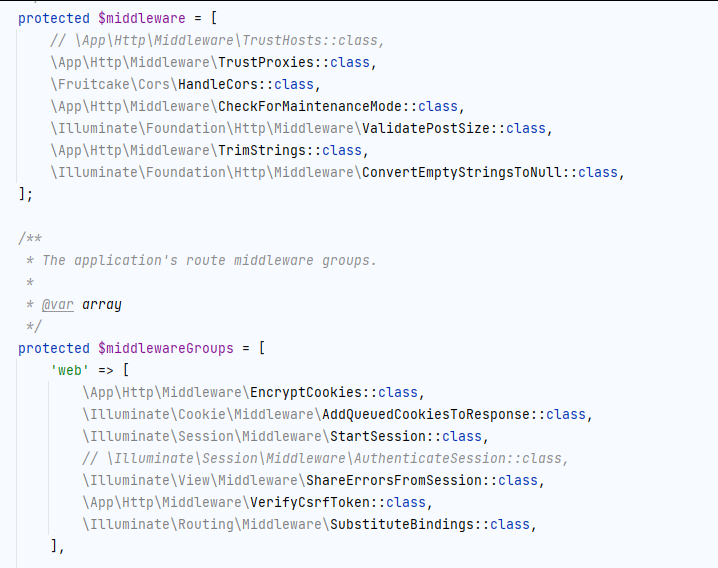Click the comment 'The application's route middleware groups.'
Viewport: 718px width, 568px height.
click(x=209, y=260)
